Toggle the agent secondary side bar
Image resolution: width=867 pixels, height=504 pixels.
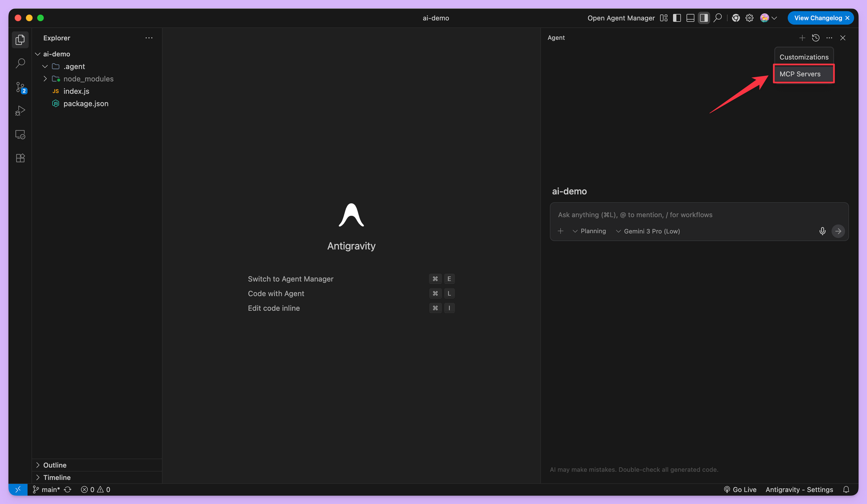[x=704, y=18]
